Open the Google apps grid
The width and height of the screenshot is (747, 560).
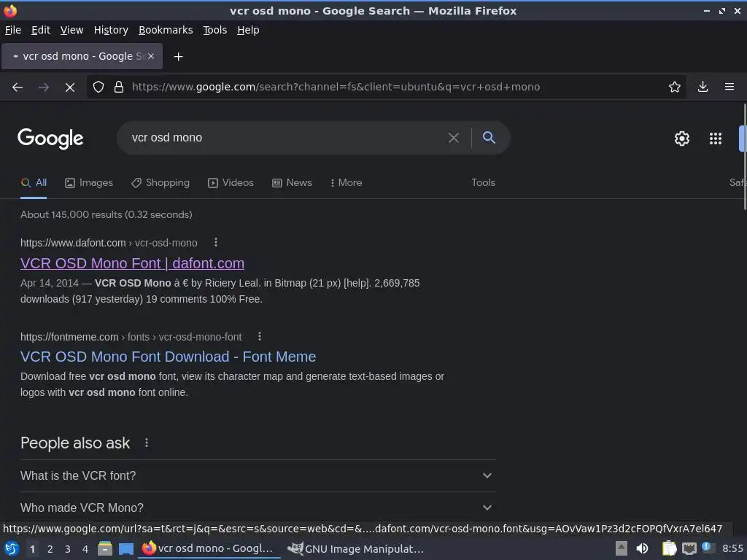tap(715, 139)
